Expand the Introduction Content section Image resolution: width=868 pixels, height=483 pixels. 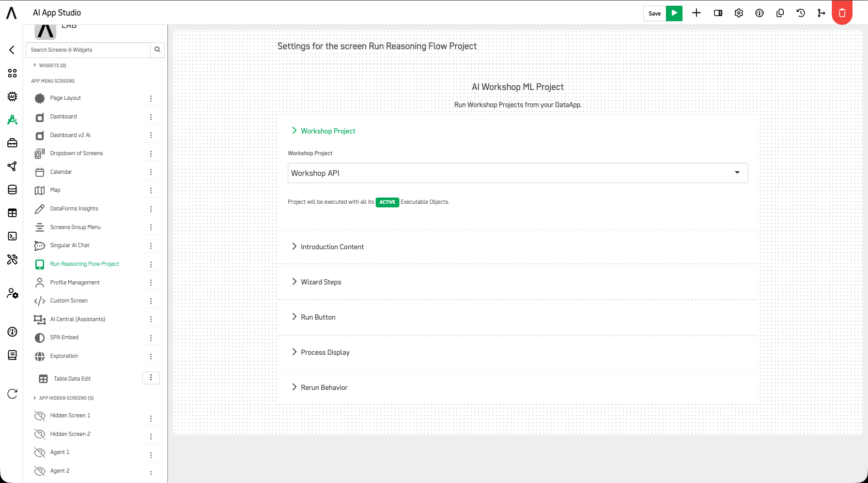pos(328,247)
